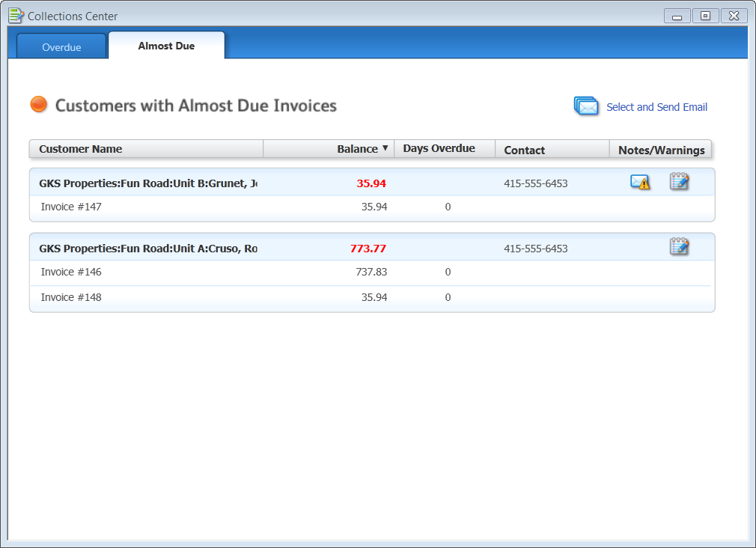Screen dimensions: 756x548
Task: Maximize the Collections Center window
Action: pos(705,16)
